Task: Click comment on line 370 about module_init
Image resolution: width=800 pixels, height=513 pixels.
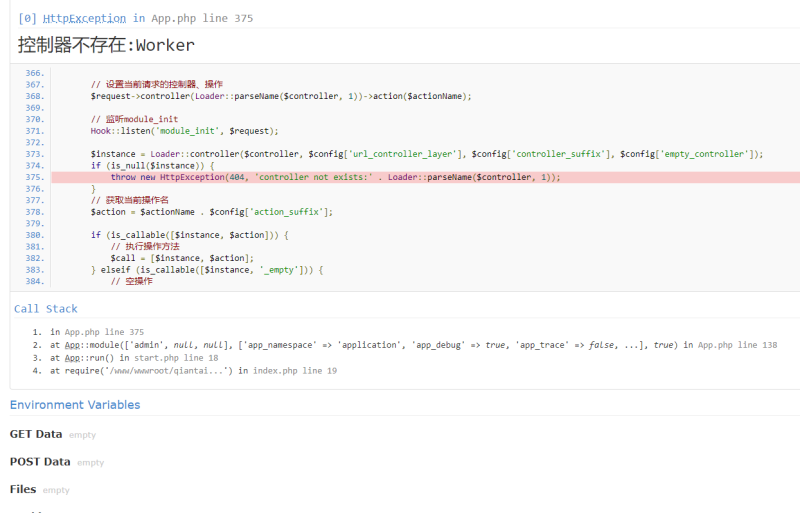Action: [x=135, y=119]
